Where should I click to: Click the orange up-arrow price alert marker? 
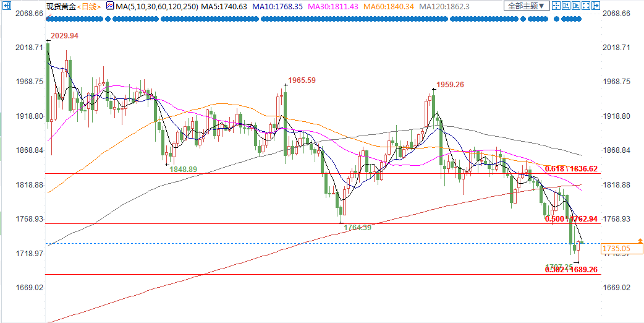[641, 240]
